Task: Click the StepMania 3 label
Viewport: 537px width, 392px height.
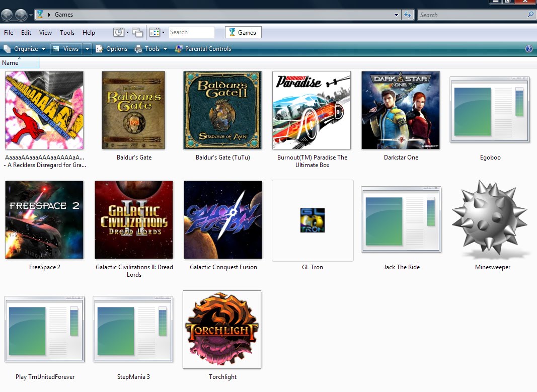Action: 133,376
